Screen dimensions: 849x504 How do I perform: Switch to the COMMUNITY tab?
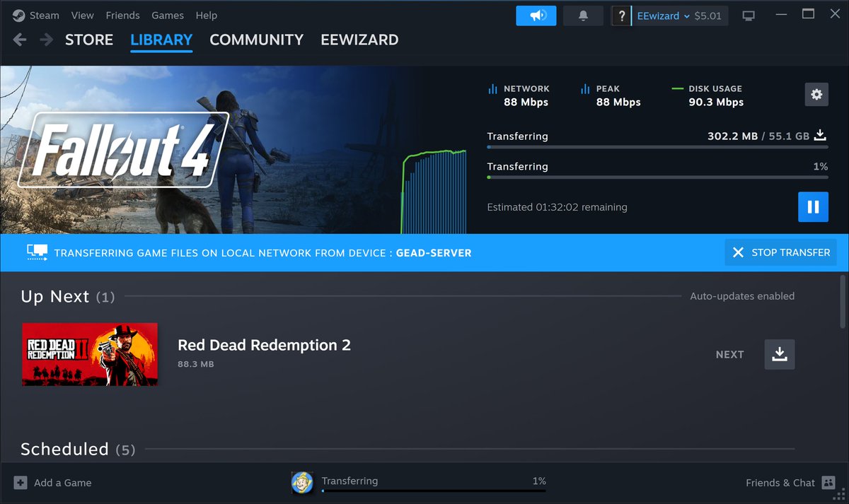coord(257,40)
